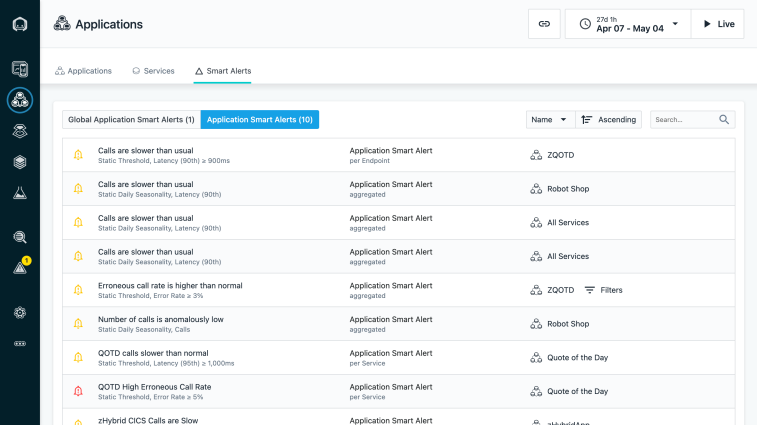This screenshot has width=757, height=425.
Task: Click Quote of the Day on Error Rate ≥ 5% row
Action: [x=577, y=391]
